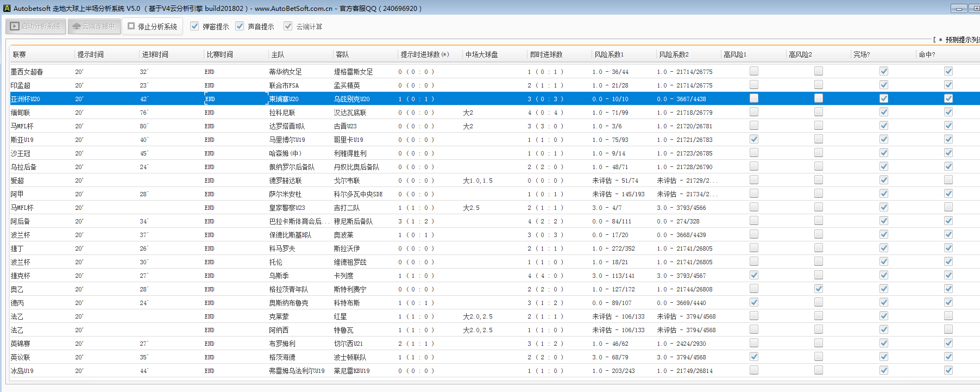Uncheck 高风险2 in the 奥乙 row
This screenshot has height=392, width=980.
click(x=819, y=289)
